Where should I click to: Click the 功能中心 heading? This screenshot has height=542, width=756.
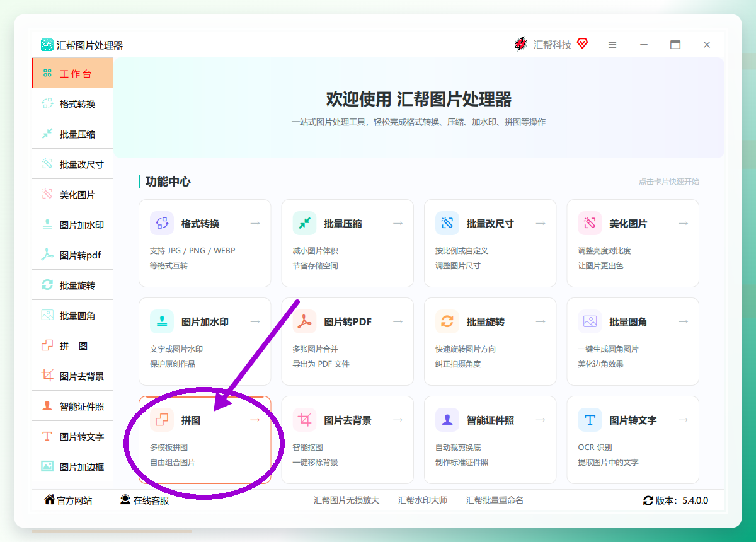point(168,182)
